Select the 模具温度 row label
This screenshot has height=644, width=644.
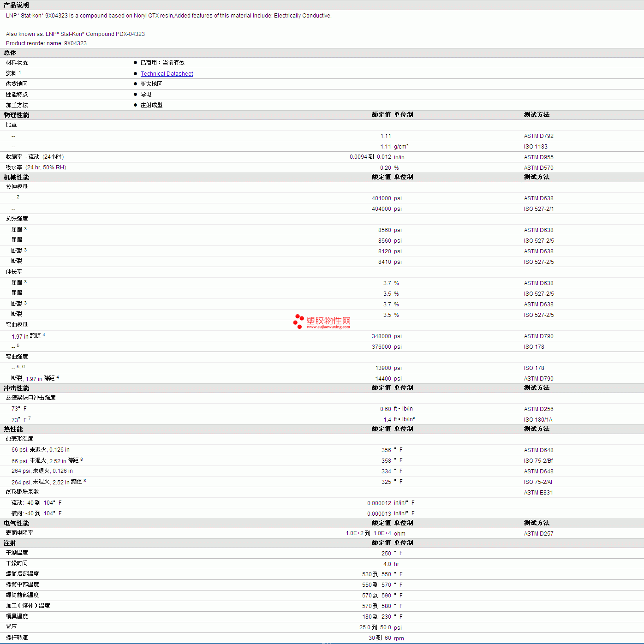(17, 616)
